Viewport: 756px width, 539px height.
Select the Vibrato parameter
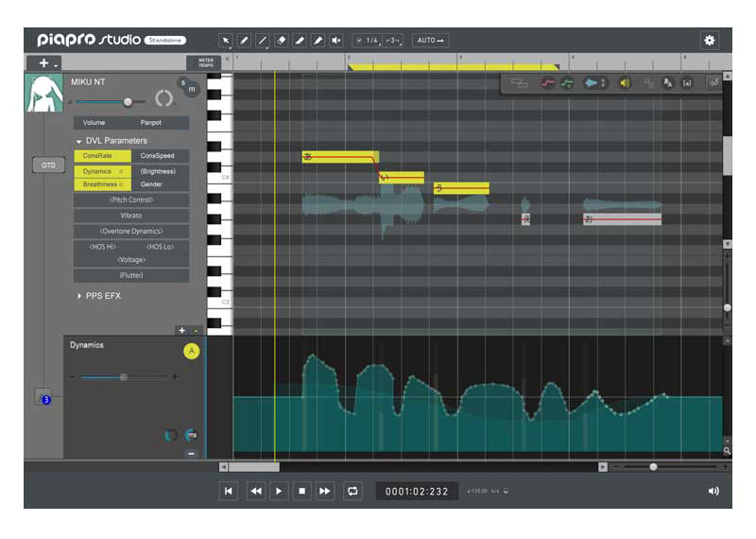[131, 216]
